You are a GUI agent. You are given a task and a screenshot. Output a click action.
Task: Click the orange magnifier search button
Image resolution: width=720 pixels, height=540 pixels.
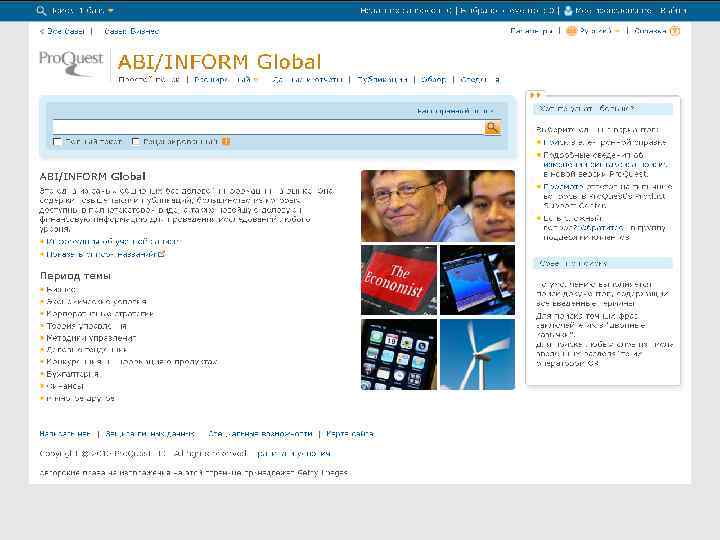(492, 127)
